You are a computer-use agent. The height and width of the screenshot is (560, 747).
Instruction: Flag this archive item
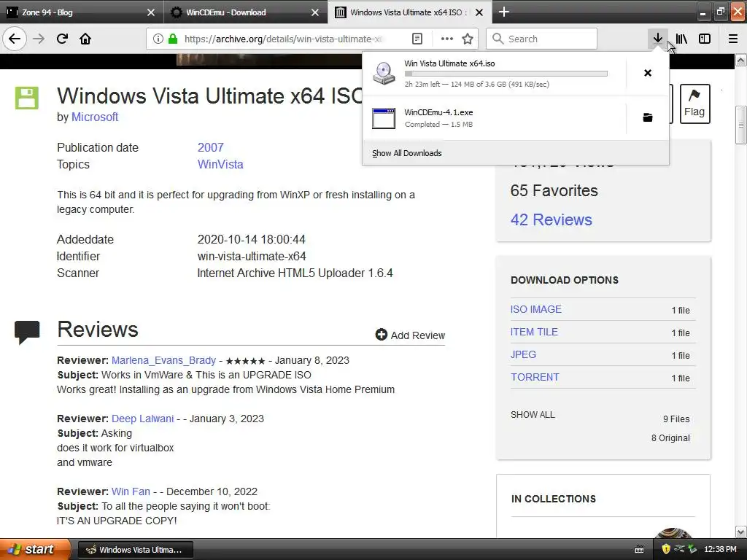pyautogui.click(x=694, y=104)
